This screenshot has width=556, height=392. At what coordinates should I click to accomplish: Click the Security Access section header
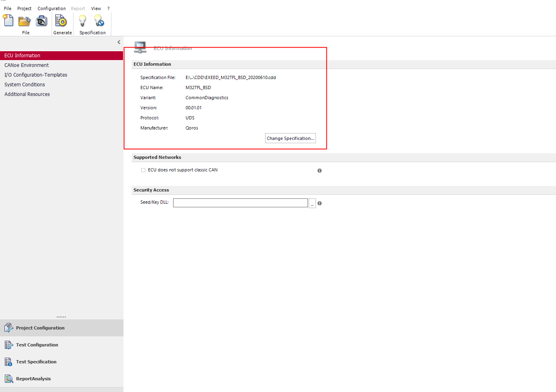[344, 190]
